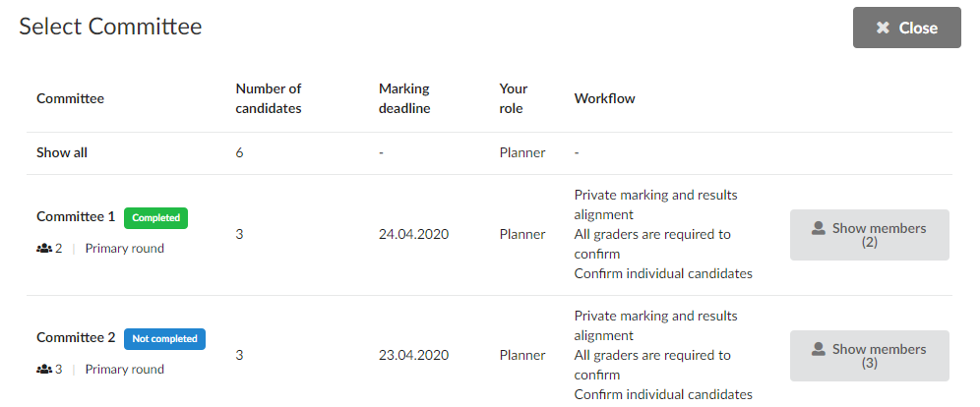980x407 pixels.
Task: Click the green Completed badge
Action: [155, 218]
